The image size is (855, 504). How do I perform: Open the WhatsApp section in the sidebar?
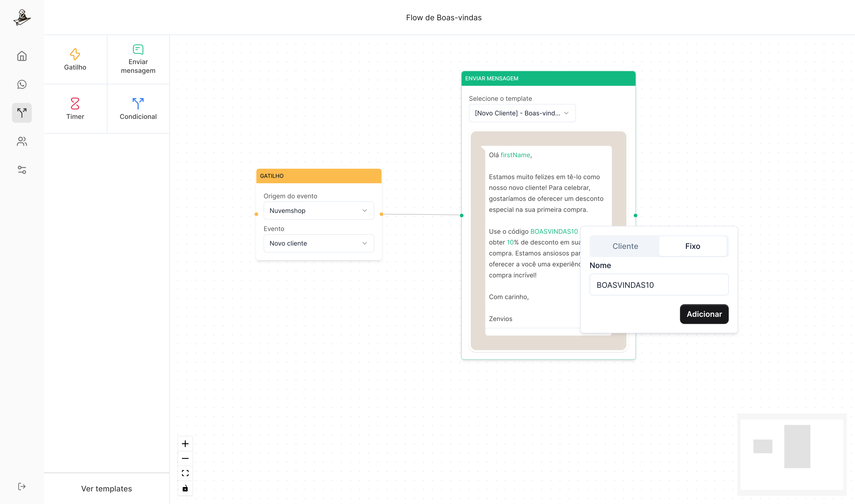[x=22, y=85]
